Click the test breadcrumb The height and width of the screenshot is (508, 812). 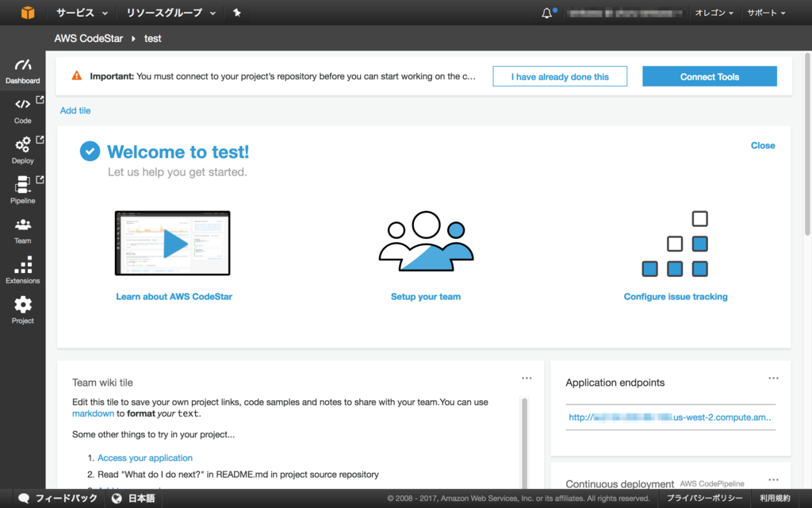click(153, 38)
